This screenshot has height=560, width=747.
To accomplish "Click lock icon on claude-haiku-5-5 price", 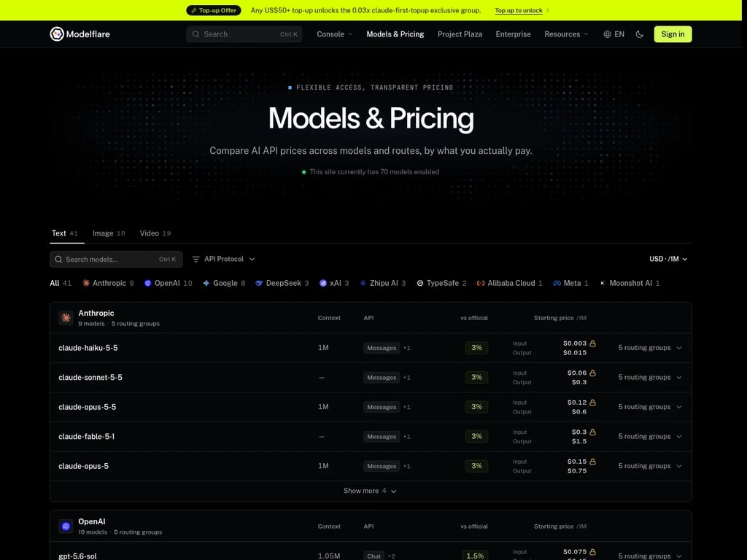I will 592,343.
